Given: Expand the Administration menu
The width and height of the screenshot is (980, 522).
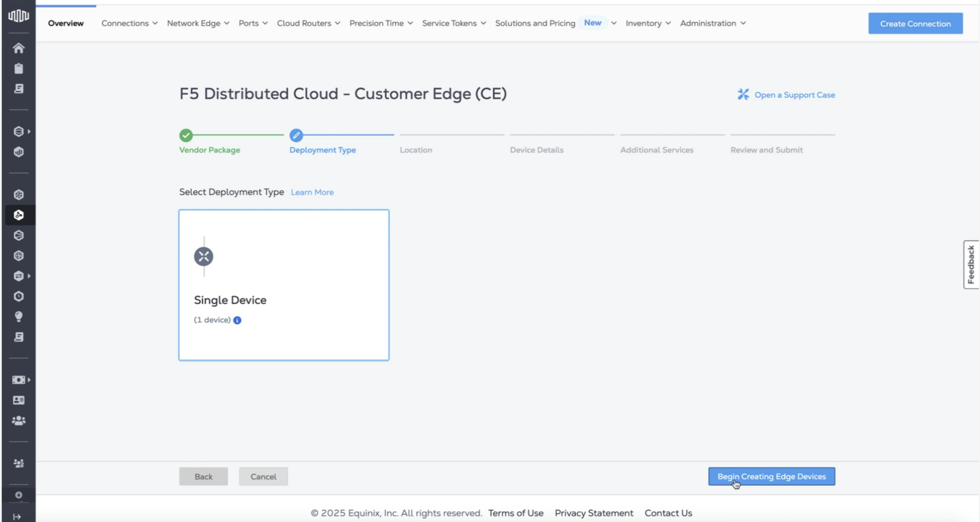Looking at the screenshot, I should [x=712, y=23].
